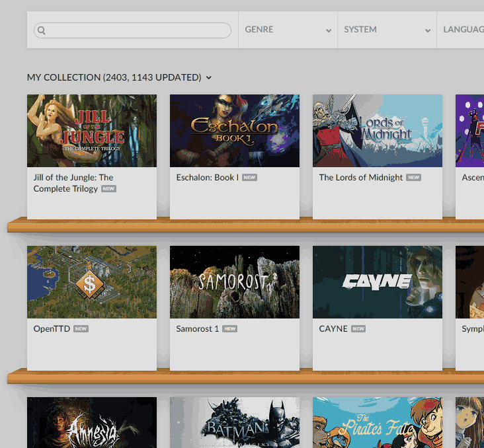This screenshot has width=484, height=448.
Task: Open Batman Arkham Origins cover thumbnail
Action: coord(235,422)
